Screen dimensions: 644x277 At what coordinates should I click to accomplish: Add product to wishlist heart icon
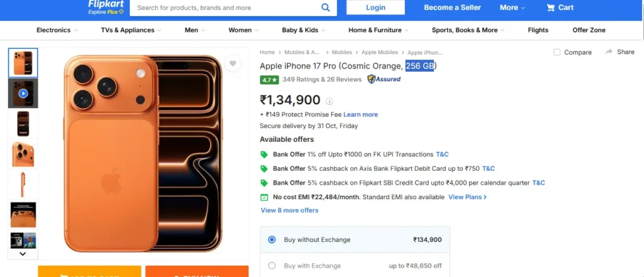pos(233,63)
